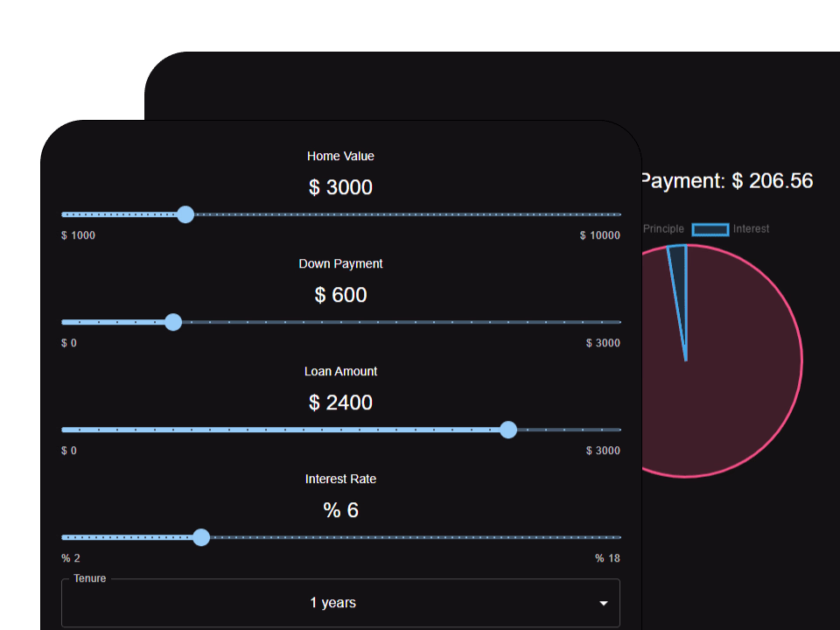
Task: Click the Interest Rate title label
Action: tap(340, 479)
